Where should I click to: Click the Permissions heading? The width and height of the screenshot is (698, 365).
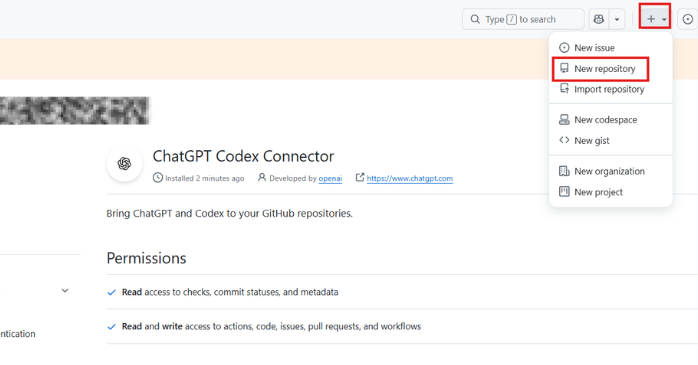(x=146, y=258)
